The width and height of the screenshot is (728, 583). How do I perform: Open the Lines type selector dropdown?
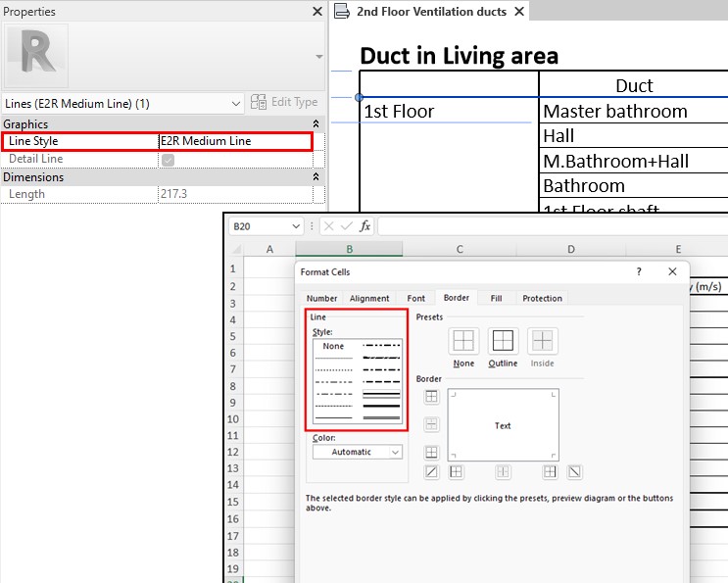pos(235,103)
